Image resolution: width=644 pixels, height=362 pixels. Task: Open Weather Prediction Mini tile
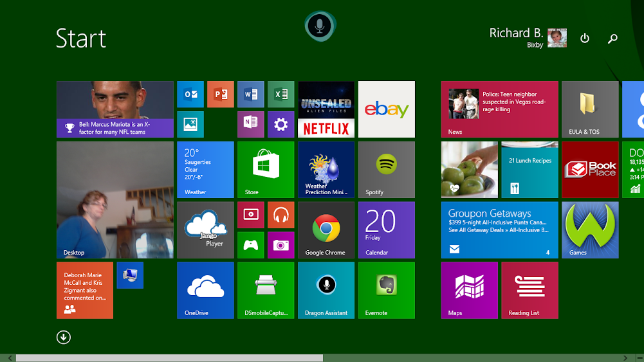click(x=326, y=170)
